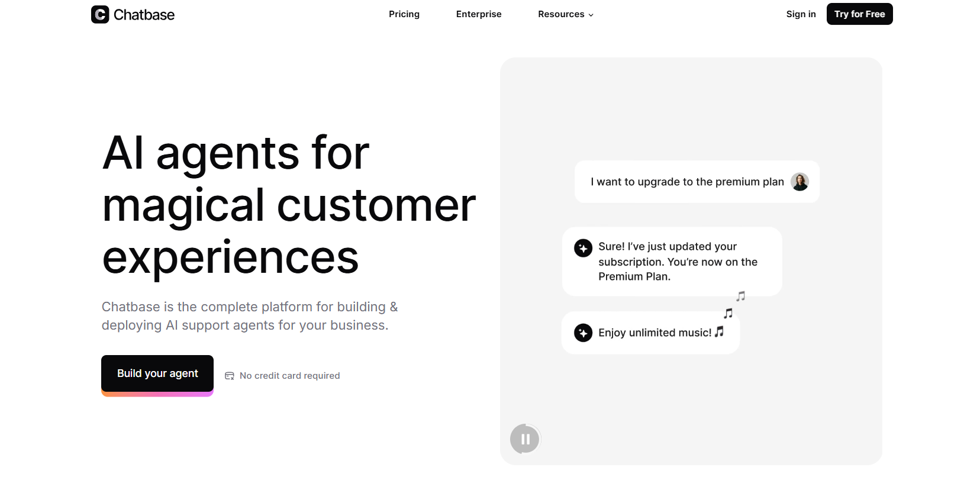Click the No credit card required text
Screen dimensions: 980x490
click(x=289, y=376)
